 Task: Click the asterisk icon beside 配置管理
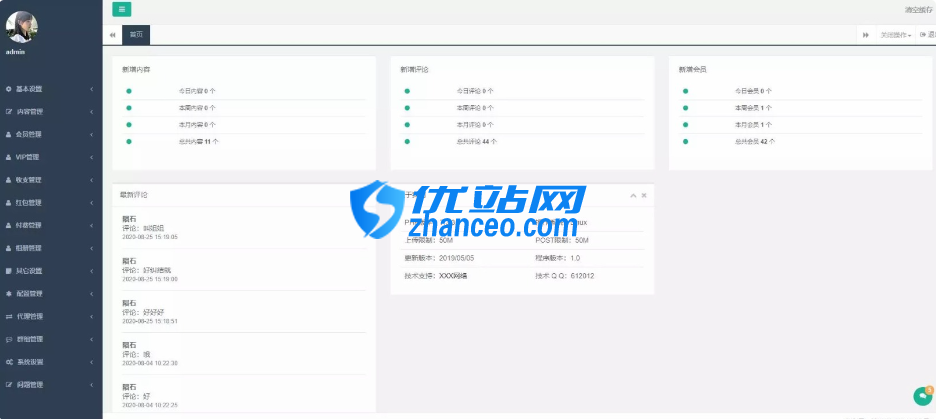[x=8, y=294]
